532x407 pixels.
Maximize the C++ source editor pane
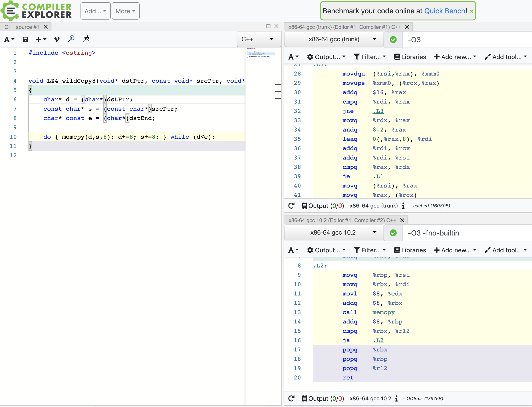coord(268,26)
